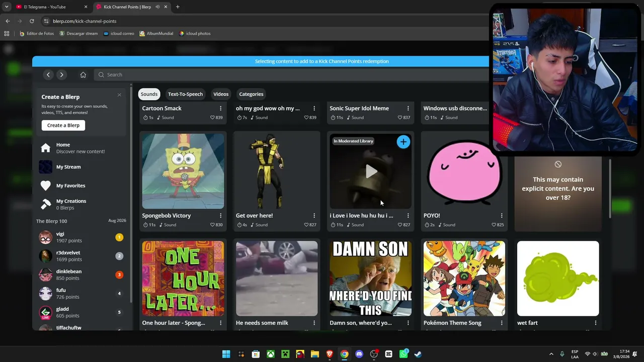Like Cartoon Smack with heart icon
Screen dimensions: 644x362
pyautogui.click(x=212, y=118)
